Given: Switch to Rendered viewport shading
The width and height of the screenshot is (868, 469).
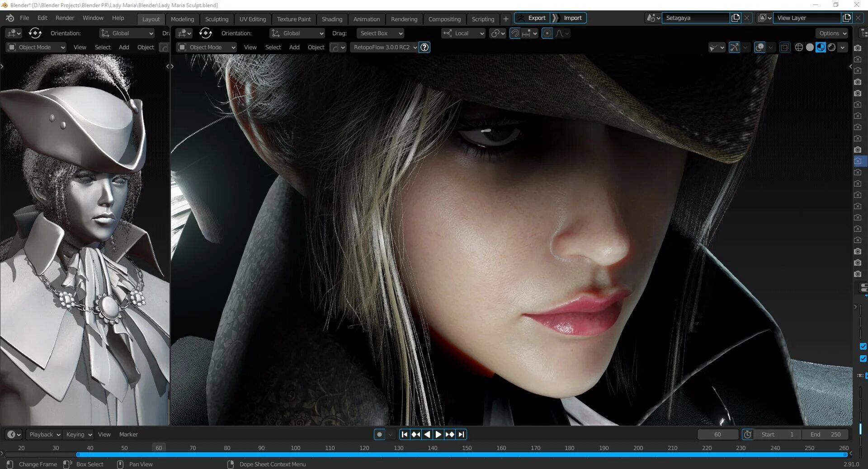Looking at the screenshot, I should click(831, 47).
